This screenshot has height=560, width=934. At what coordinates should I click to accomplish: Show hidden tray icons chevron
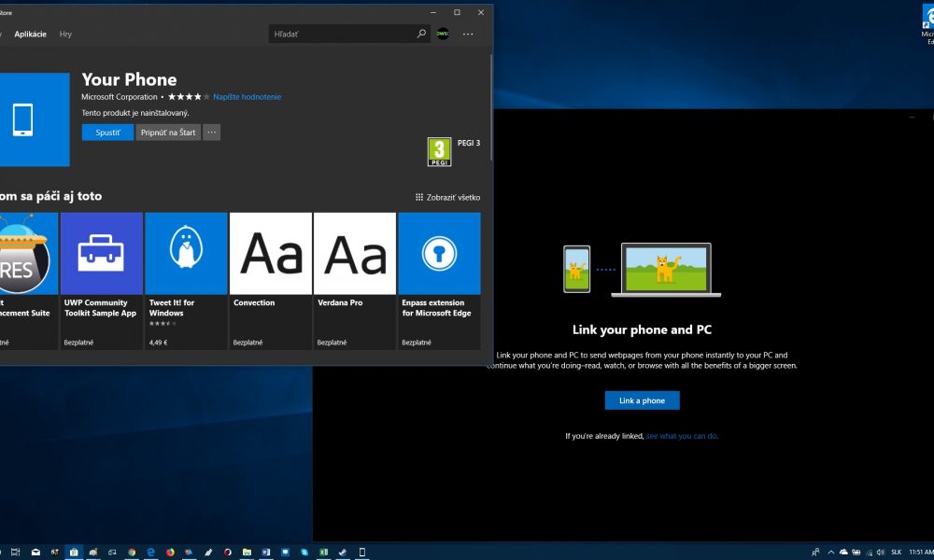coord(831,552)
